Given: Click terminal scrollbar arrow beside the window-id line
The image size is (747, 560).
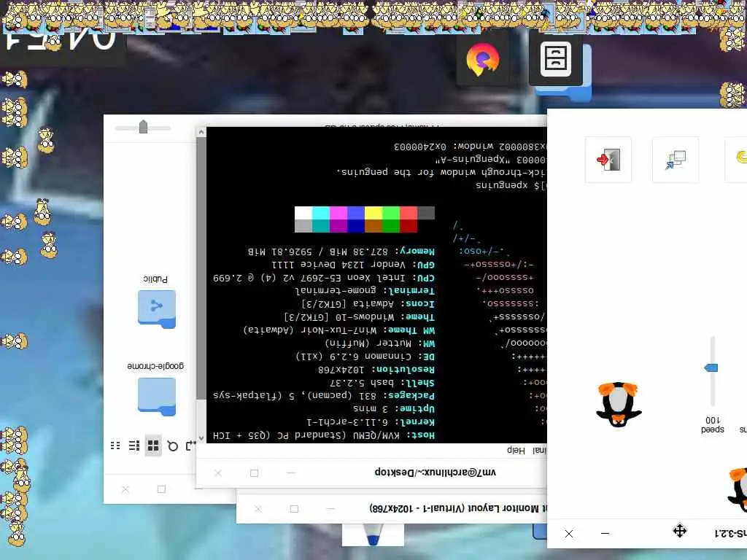Looking at the screenshot, I should [x=201, y=132].
